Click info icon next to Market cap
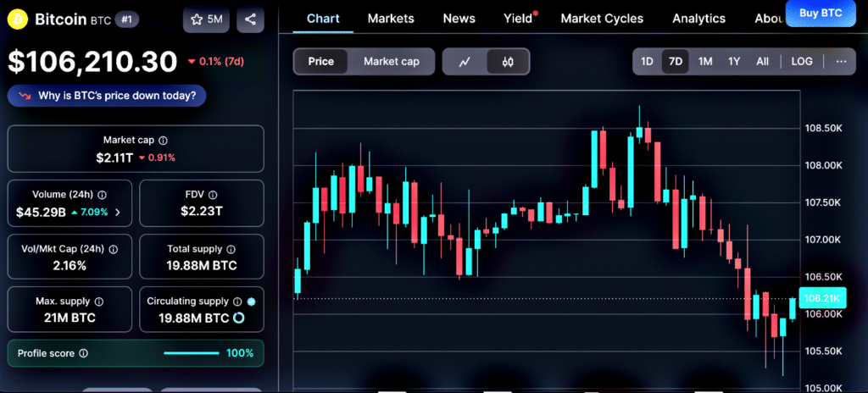The image size is (868, 393). tap(163, 141)
